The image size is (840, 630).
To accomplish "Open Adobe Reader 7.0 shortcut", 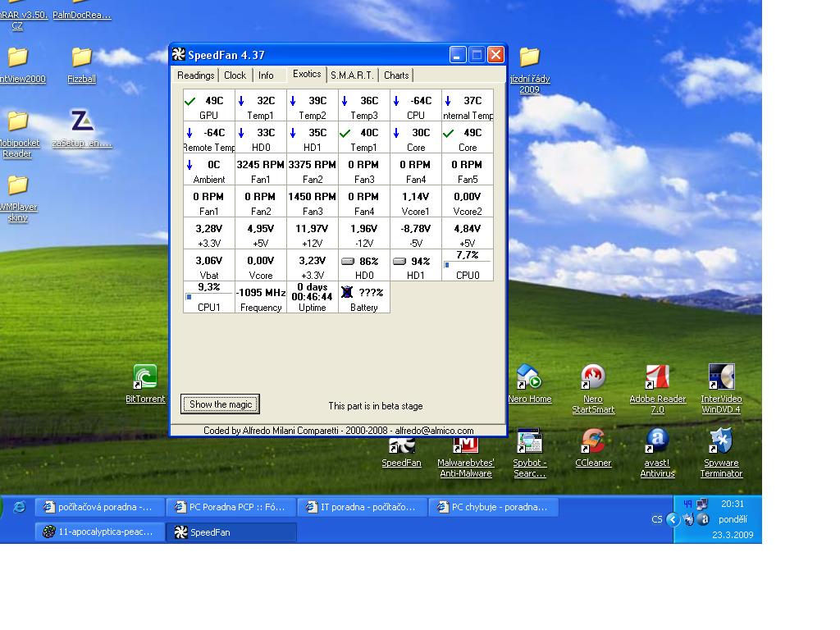I will point(656,378).
